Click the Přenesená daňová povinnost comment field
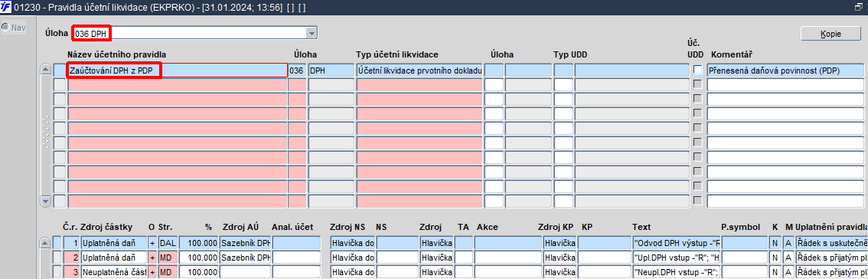The height and width of the screenshot is (279, 868). coord(785,71)
